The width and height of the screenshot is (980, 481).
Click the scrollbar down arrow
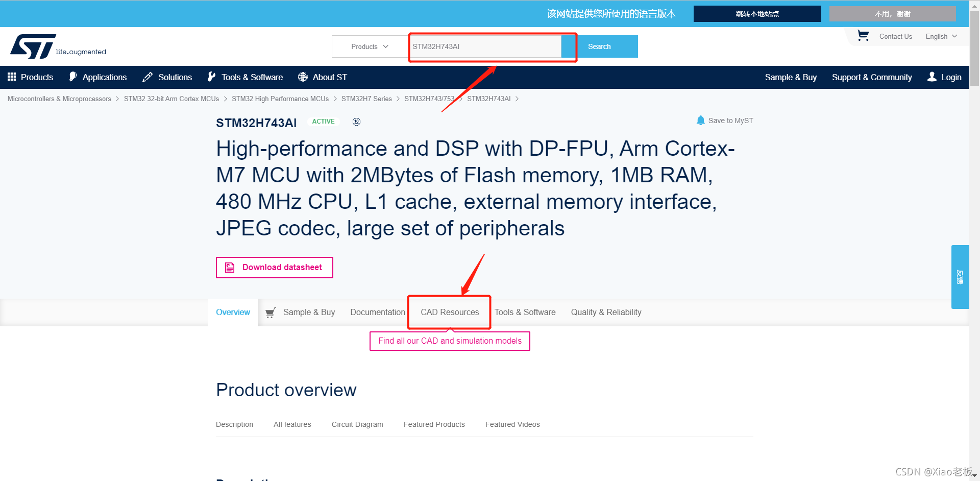(x=974, y=475)
